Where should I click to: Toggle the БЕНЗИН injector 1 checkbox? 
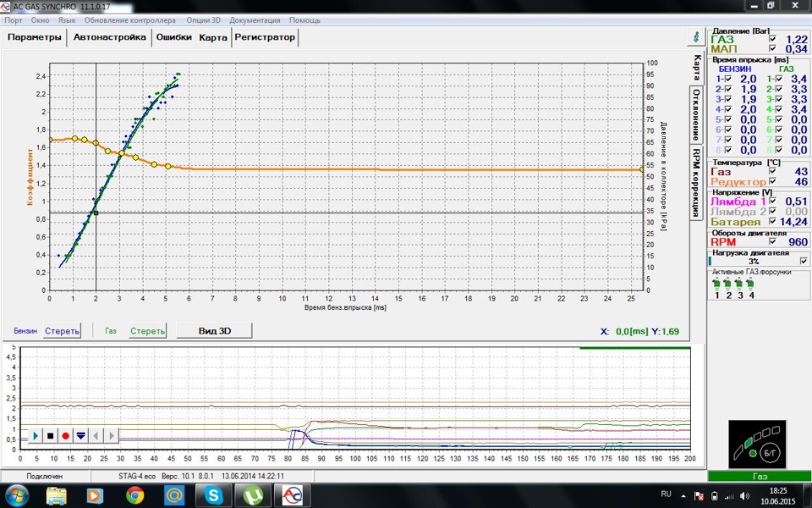[728, 79]
